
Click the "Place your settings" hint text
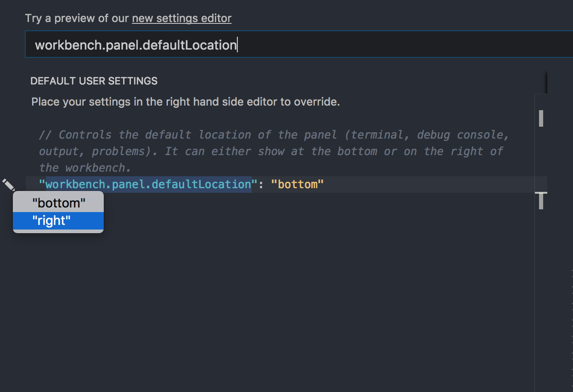[185, 101]
